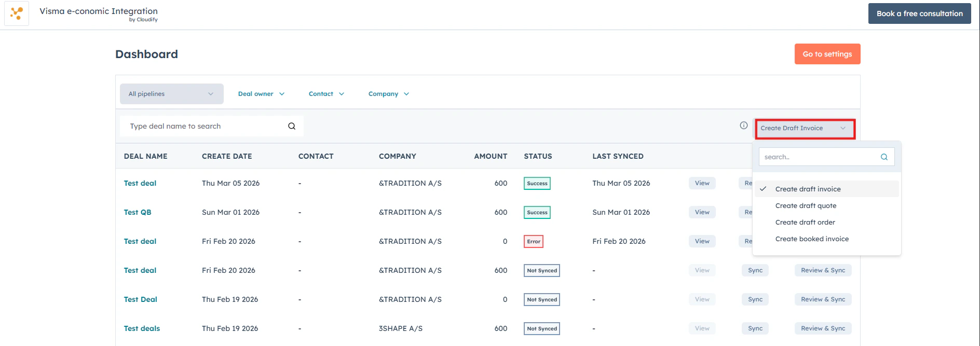980x346 pixels.
Task: Open the All pipelines dropdown
Action: coord(172,94)
